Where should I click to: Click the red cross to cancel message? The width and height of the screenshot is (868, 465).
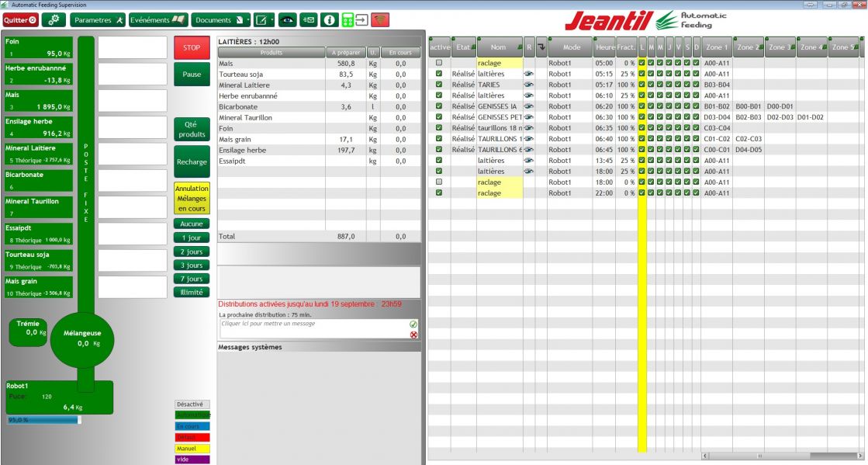[x=413, y=335]
